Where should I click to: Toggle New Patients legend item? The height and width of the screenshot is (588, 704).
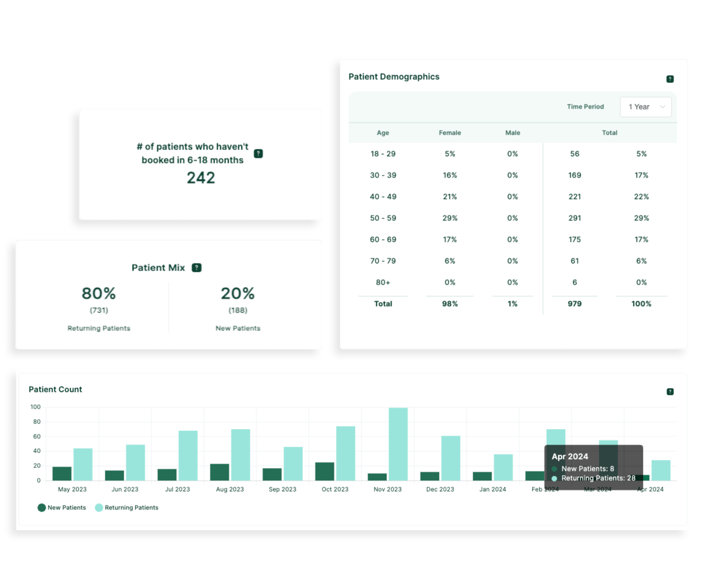62,507
